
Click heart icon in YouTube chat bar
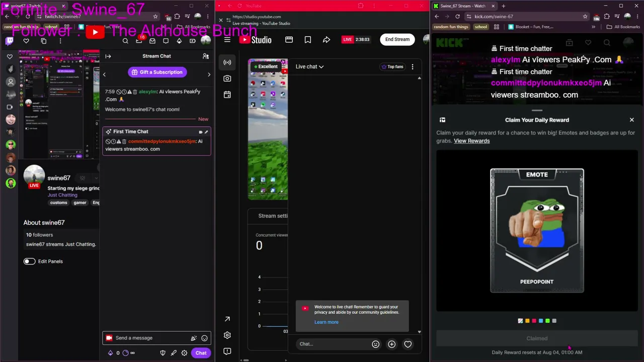(408, 344)
